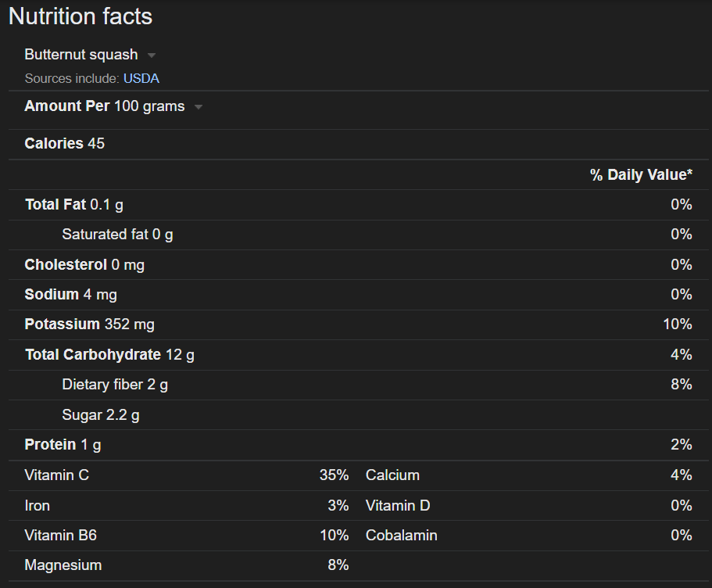Click the Calcium label

(x=392, y=475)
